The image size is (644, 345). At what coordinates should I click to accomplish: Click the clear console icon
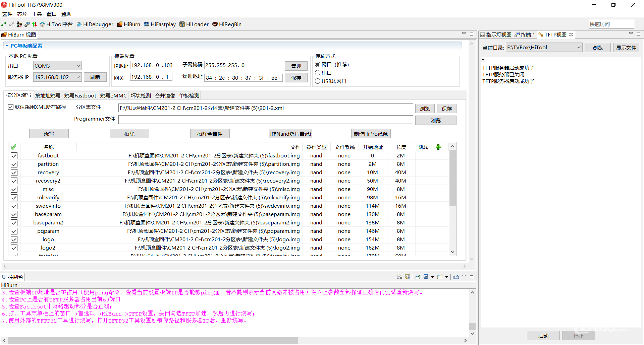click(399, 277)
